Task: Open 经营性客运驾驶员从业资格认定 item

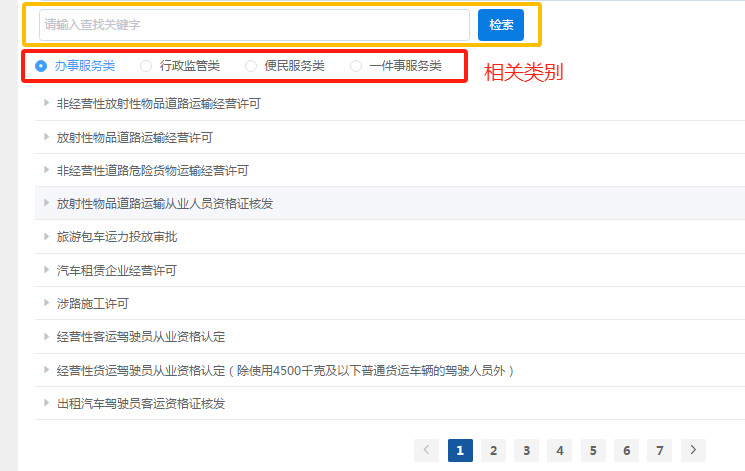Action: (148, 337)
